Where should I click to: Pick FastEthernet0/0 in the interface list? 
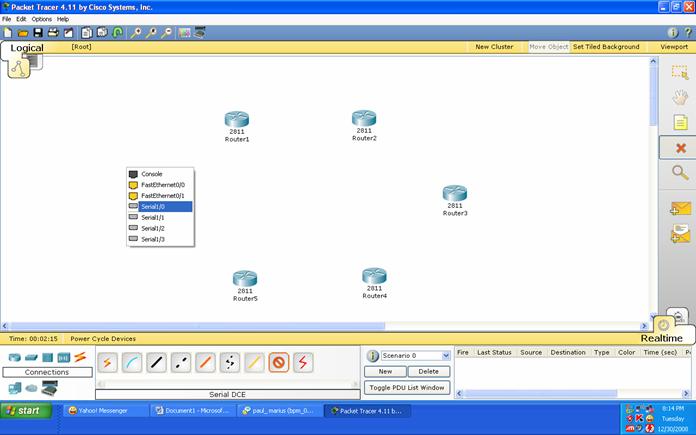point(160,185)
